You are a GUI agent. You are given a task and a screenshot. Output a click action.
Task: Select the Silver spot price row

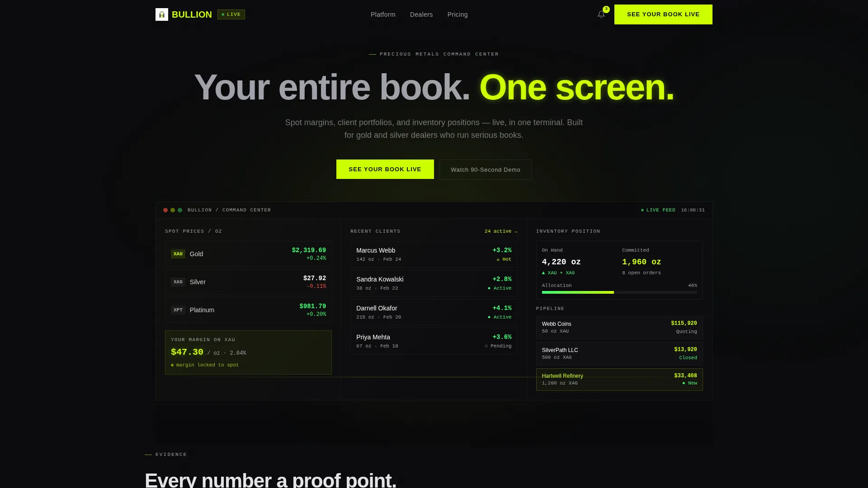tap(248, 282)
